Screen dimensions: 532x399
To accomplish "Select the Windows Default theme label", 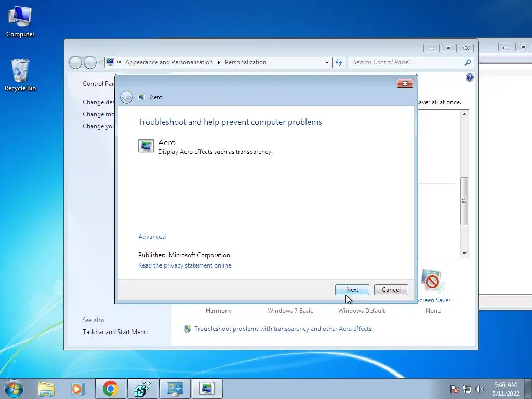I will point(362,311).
